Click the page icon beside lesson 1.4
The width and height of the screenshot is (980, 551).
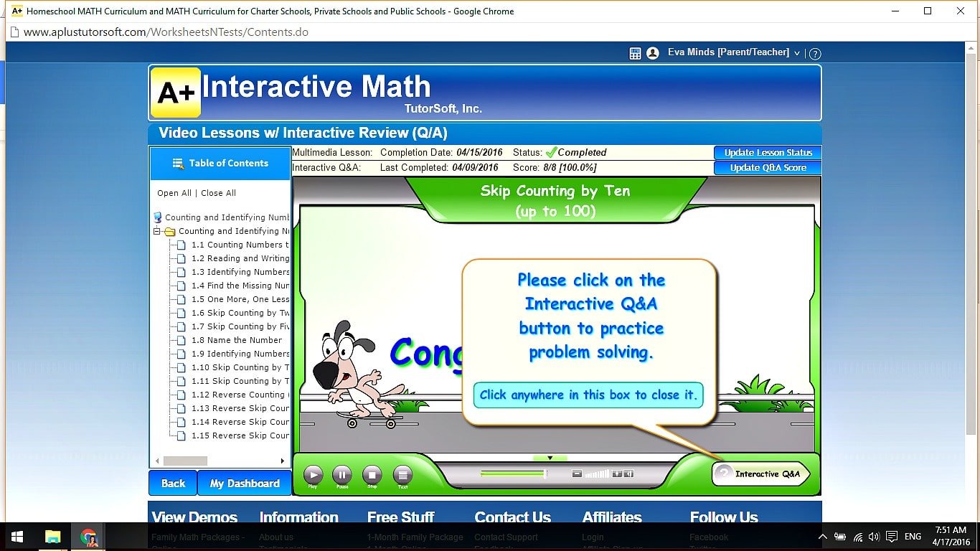pos(181,286)
